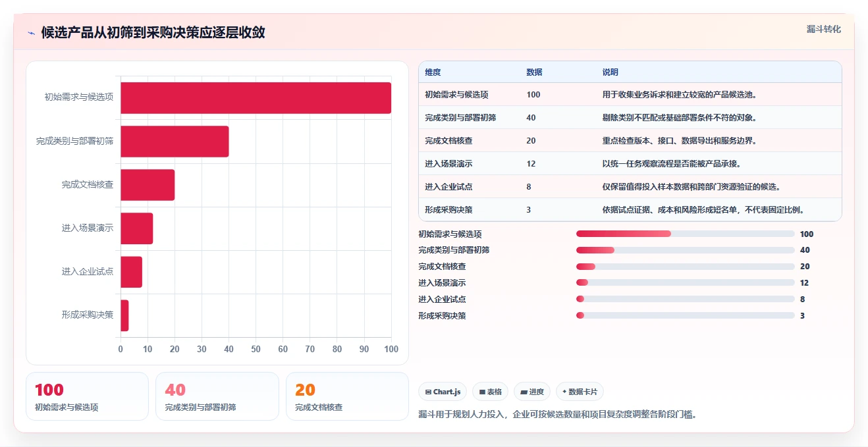Screen dimensions: 868x447
Task: Click the 初始需求与候选项 progress bar
Action: (x=685, y=234)
